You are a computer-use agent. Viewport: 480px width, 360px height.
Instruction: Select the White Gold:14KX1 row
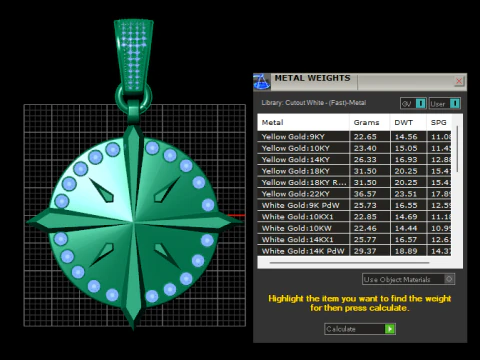(x=354, y=239)
